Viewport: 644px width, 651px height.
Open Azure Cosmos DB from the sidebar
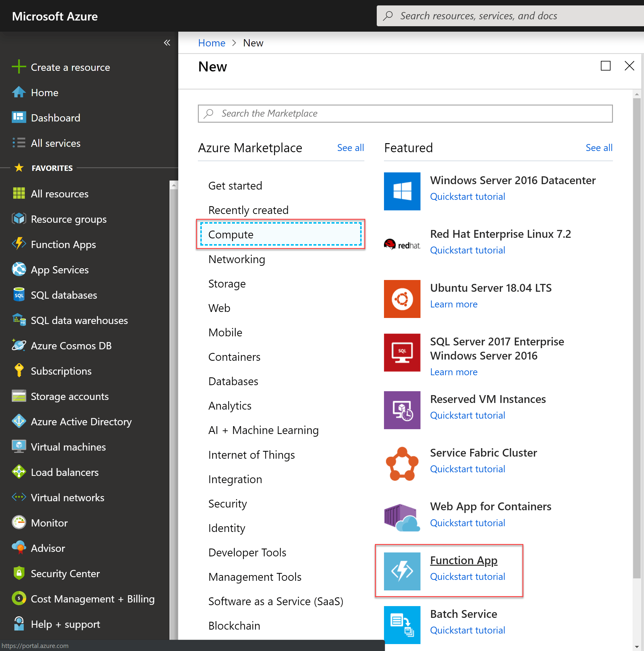pyautogui.click(x=71, y=346)
